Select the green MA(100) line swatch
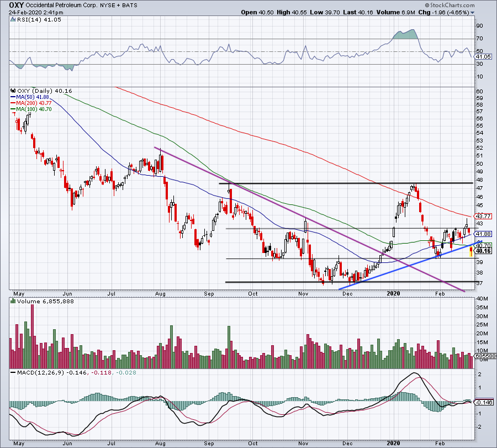Viewport: 497px width, 448px height. [x=13, y=109]
